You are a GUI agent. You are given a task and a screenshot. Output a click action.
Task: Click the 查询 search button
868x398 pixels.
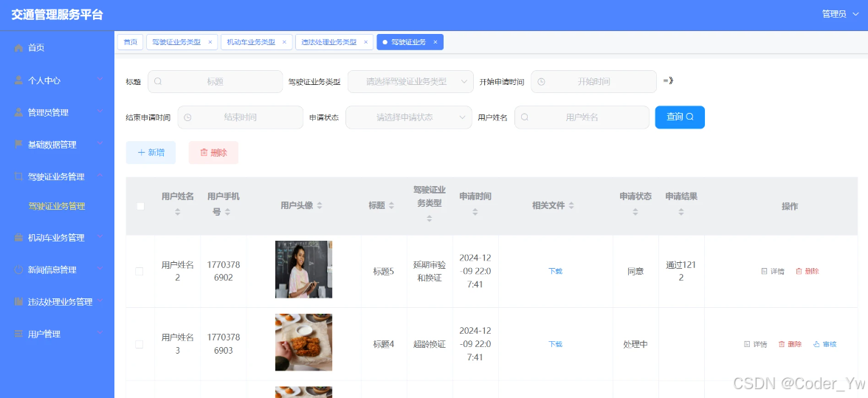[x=680, y=117]
